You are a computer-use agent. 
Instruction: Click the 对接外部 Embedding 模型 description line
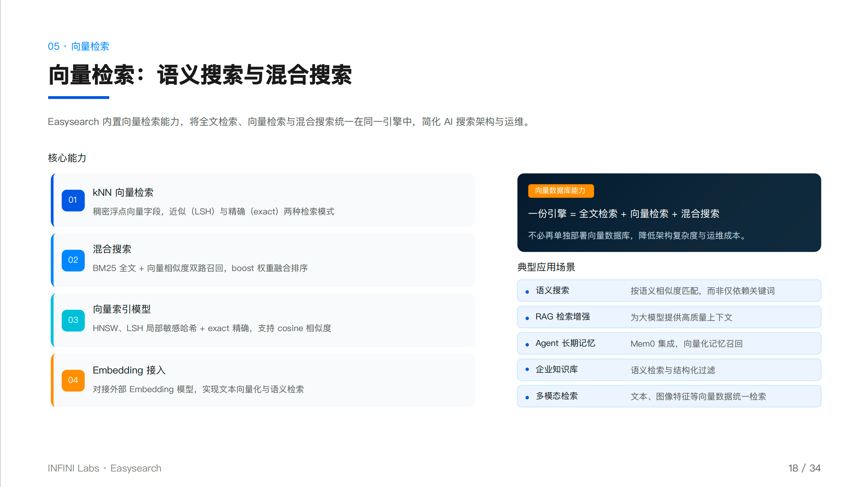tap(198, 389)
